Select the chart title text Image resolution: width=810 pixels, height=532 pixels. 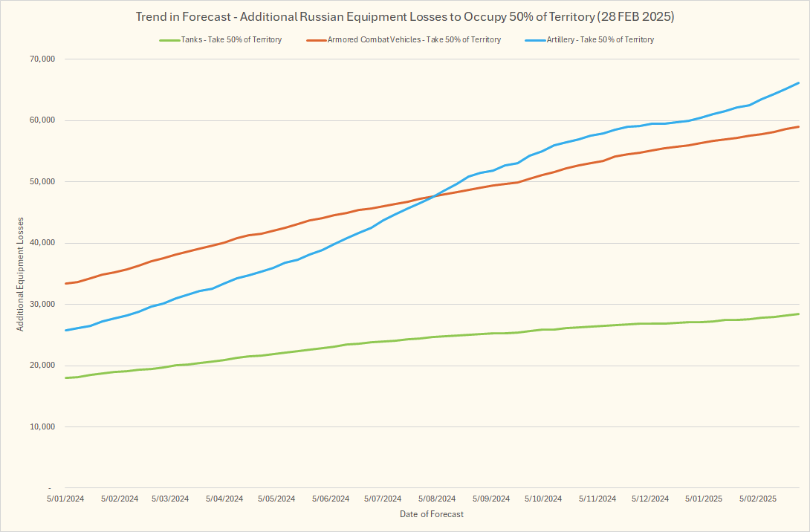[x=405, y=16]
